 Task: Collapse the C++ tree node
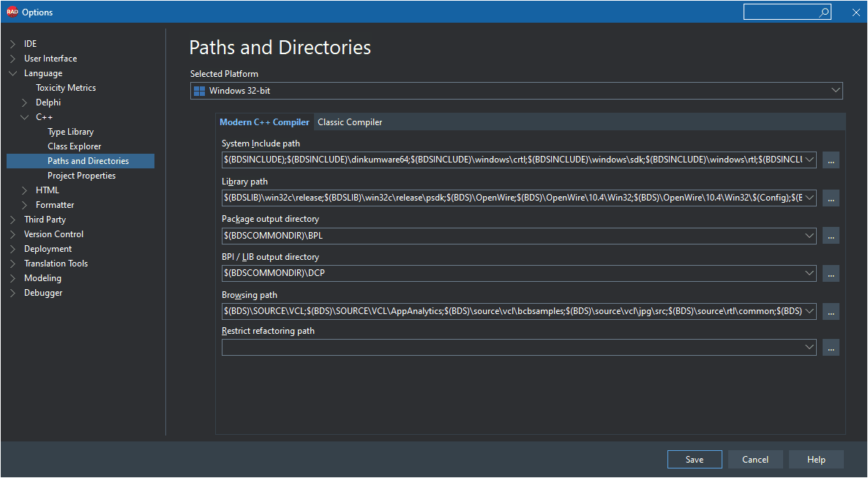tap(24, 117)
